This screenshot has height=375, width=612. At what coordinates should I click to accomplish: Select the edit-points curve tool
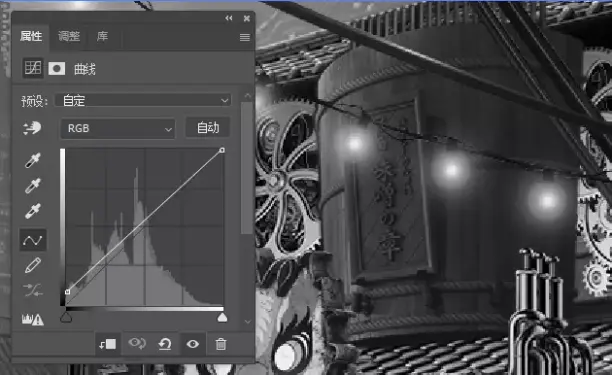click(x=33, y=240)
